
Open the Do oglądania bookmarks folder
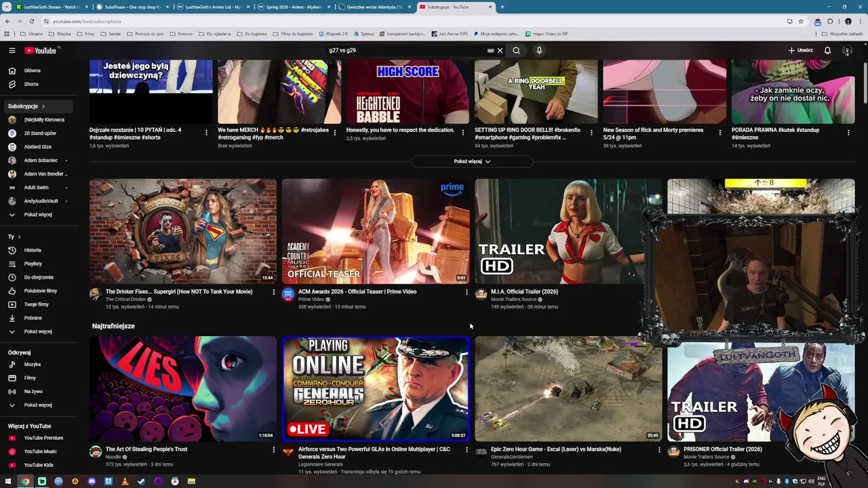pos(214,33)
